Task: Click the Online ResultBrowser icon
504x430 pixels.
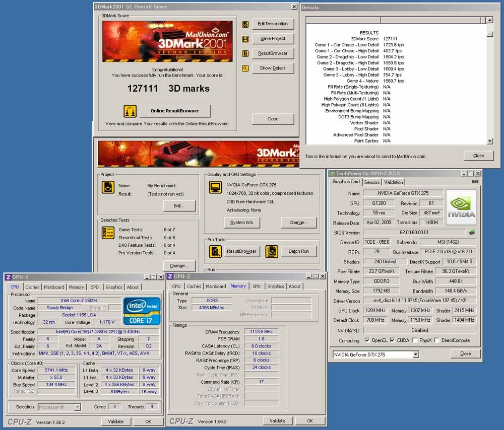Action: [x=130, y=111]
